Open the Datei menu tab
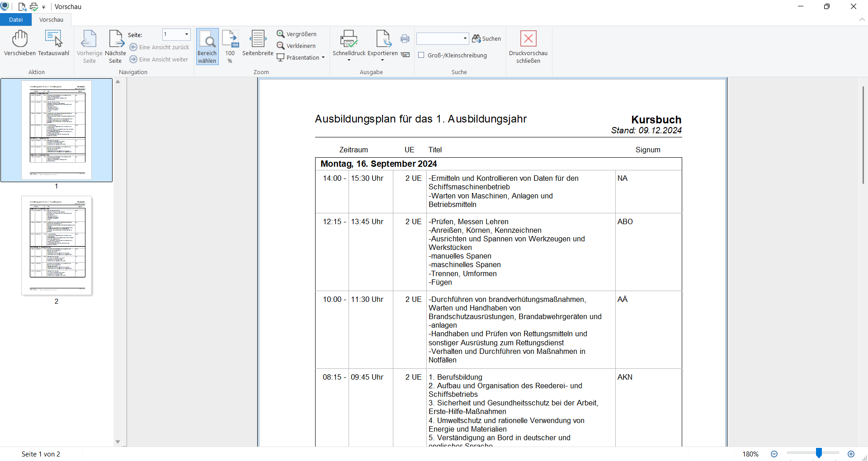This screenshot has width=868, height=461. [x=16, y=20]
